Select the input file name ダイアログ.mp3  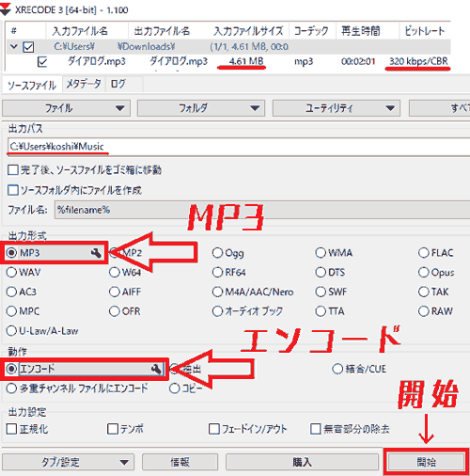[97, 61]
